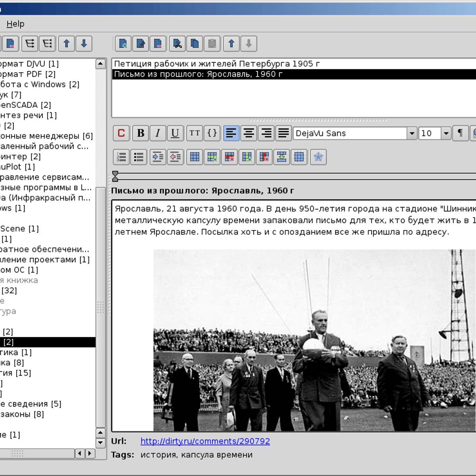Increase the paragraph indent

coord(157,157)
